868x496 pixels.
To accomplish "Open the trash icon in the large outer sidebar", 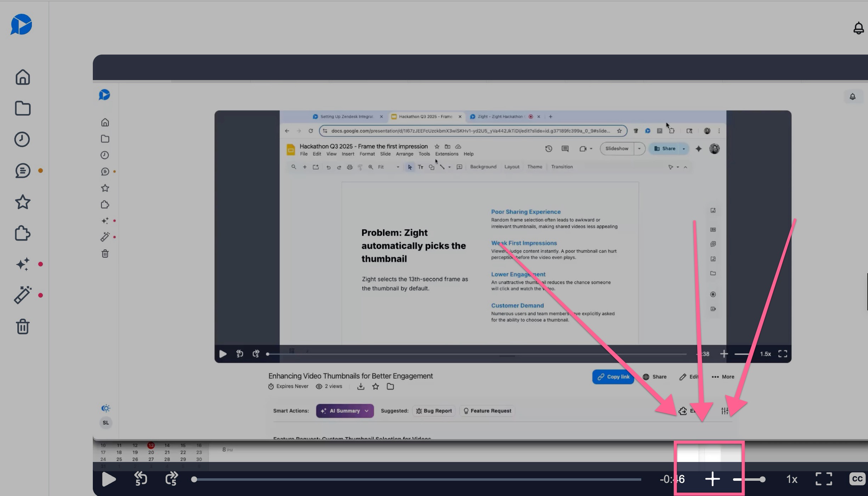I will coord(23,326).
